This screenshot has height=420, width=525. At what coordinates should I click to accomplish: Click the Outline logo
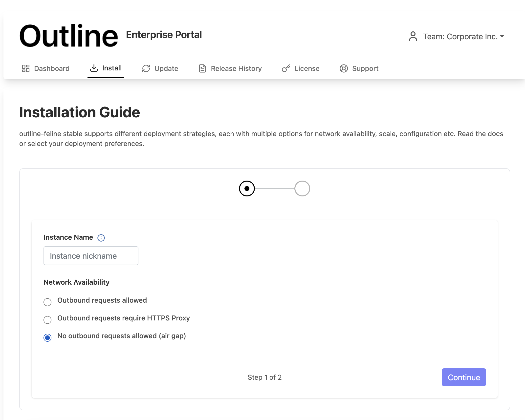(x=69, y=36)
